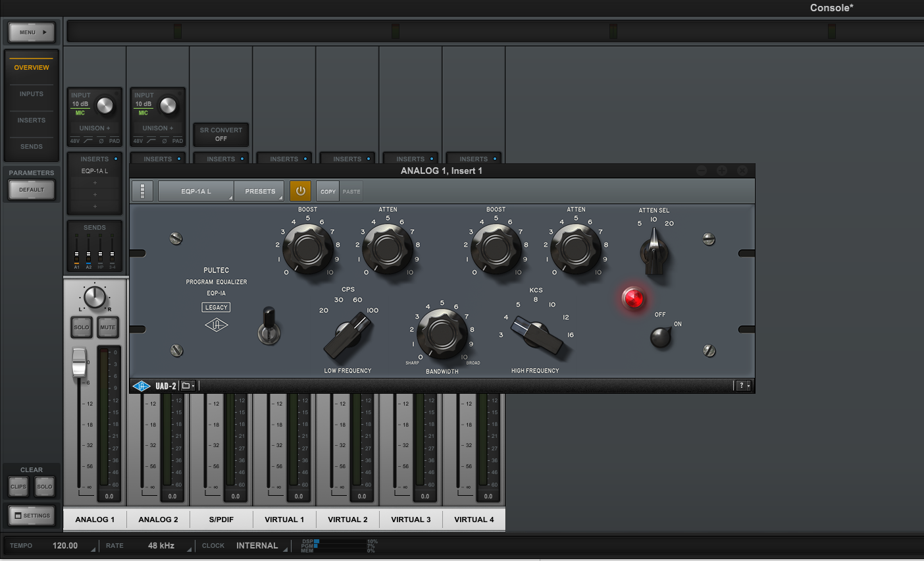Click the Analog 1 INSERTS blue status dot
This screenshot has width=924, height=561.
116,159
